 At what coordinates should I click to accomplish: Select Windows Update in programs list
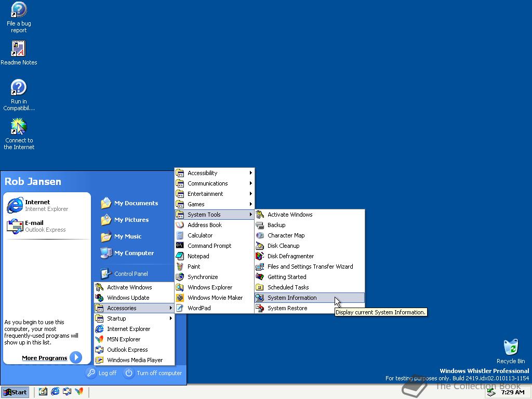tap(134, 298)
